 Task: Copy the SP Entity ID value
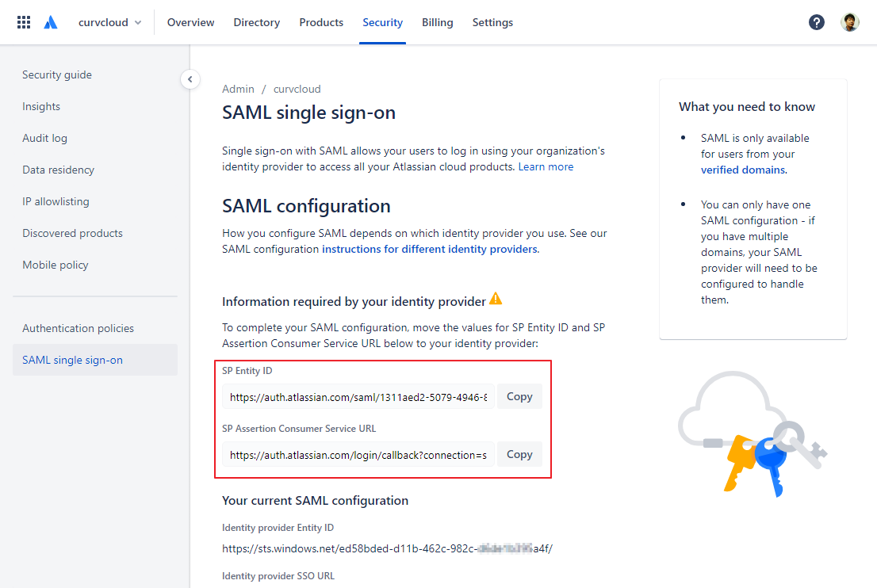tap(519, 396)
